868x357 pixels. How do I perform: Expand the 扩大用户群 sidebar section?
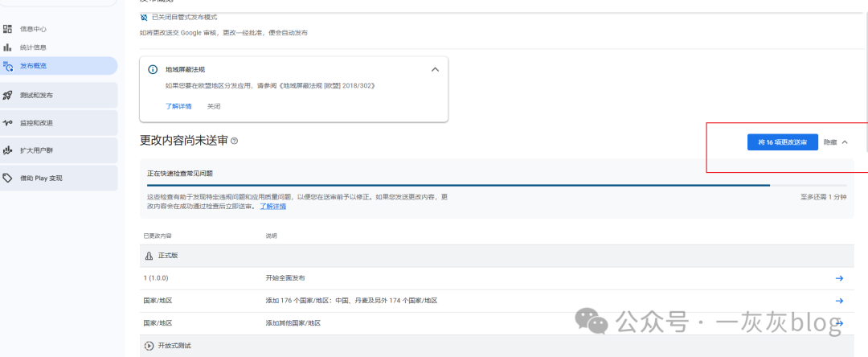[x=59, y=150]
